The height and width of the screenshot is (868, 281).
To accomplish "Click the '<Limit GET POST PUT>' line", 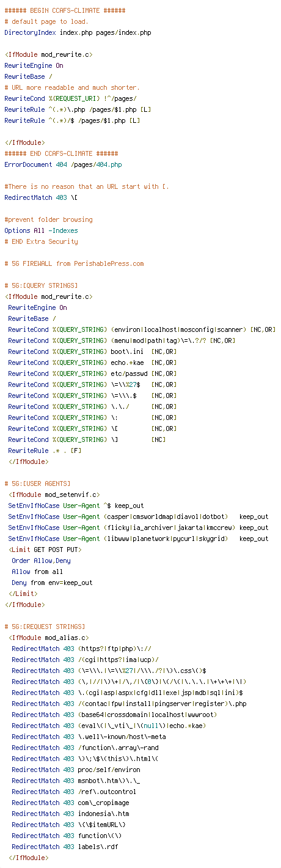I will 45,550.
